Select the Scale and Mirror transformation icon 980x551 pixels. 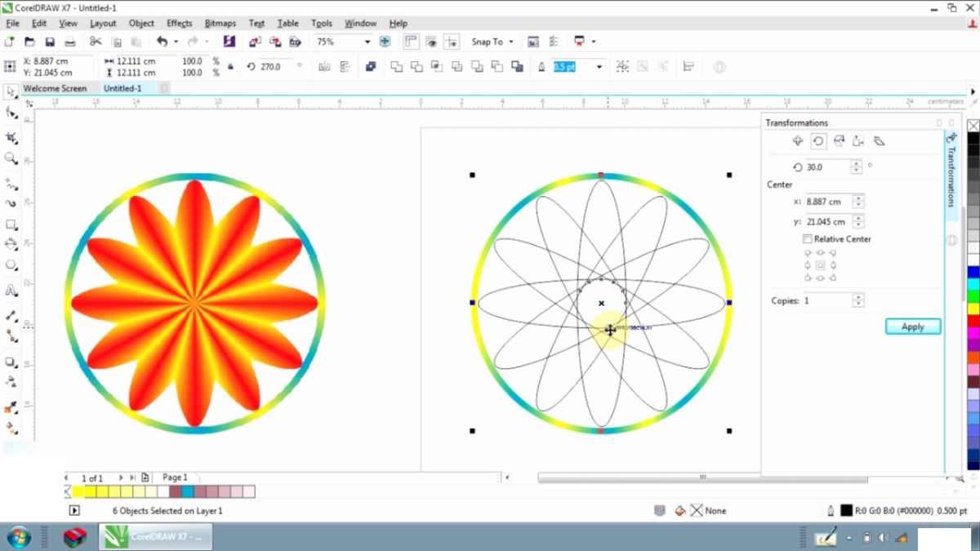pos(839,140)
